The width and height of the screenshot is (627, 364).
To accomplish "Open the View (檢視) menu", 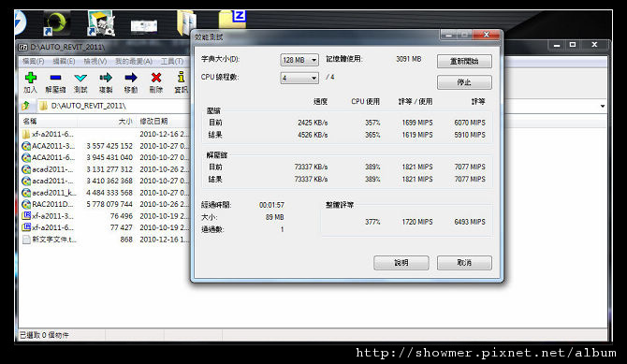I will [95, 61].
